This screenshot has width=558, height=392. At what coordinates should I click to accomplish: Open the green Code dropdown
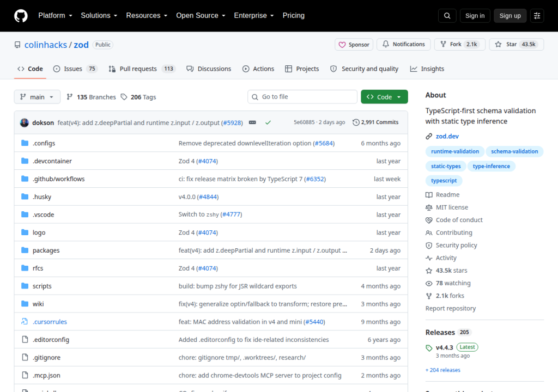click(384, 97)
